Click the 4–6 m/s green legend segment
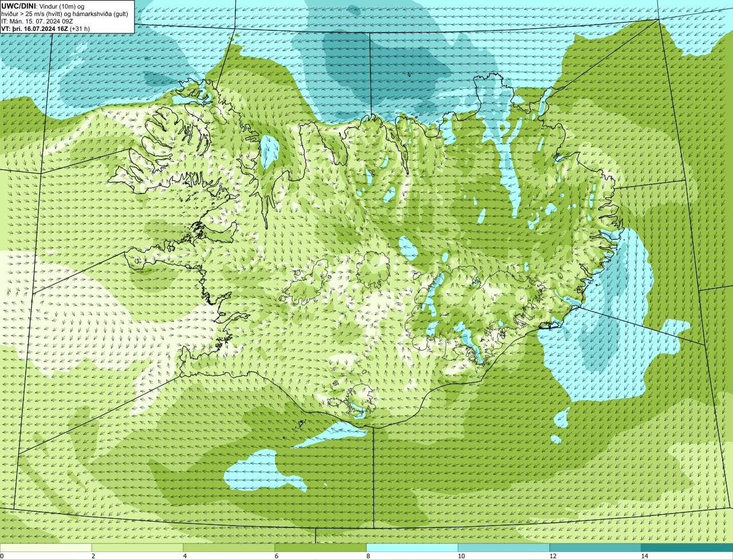 pos(229,547)
